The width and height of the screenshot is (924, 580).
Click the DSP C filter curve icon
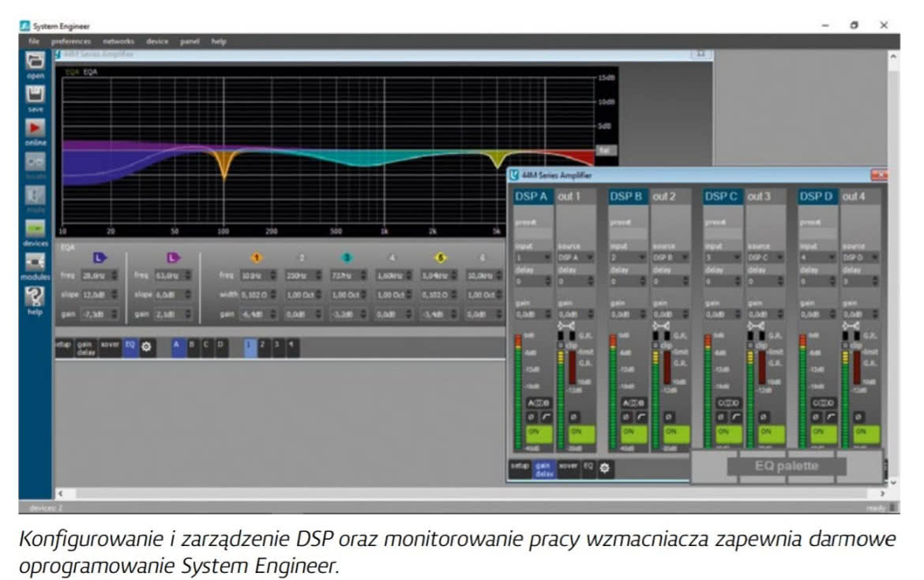[736, 417]
